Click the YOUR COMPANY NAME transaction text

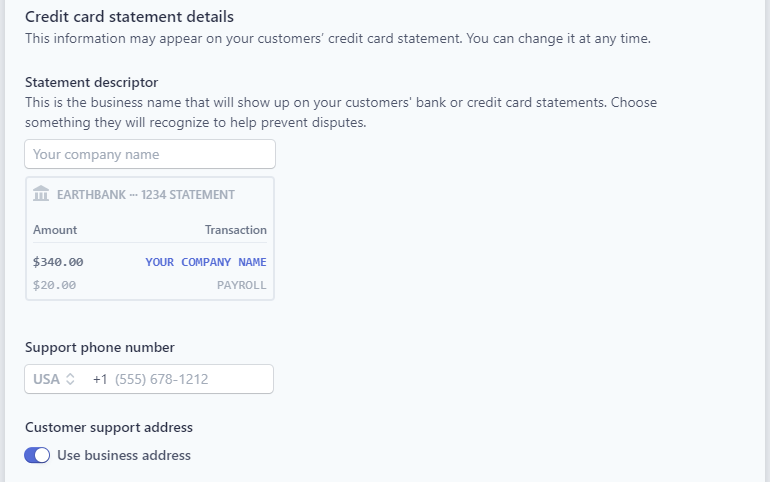coord(206,262)
